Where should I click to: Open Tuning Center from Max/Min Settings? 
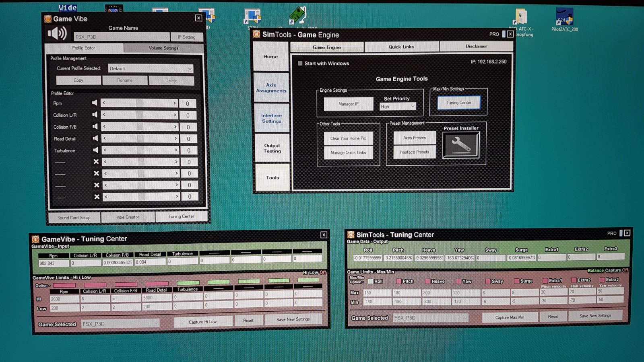(x=459, y=103)
